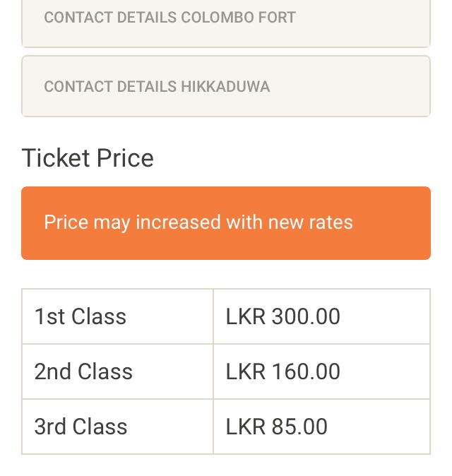452x476 pixels.
Task: Expand the Contact Details Hikkaduwa section
Action: [x=157, y=87]
